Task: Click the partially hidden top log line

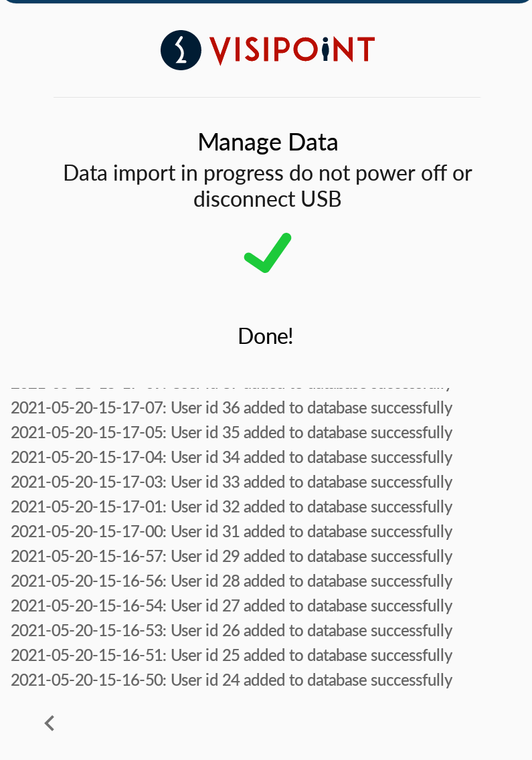Action: pyautogui.click(x=232, y=387)
